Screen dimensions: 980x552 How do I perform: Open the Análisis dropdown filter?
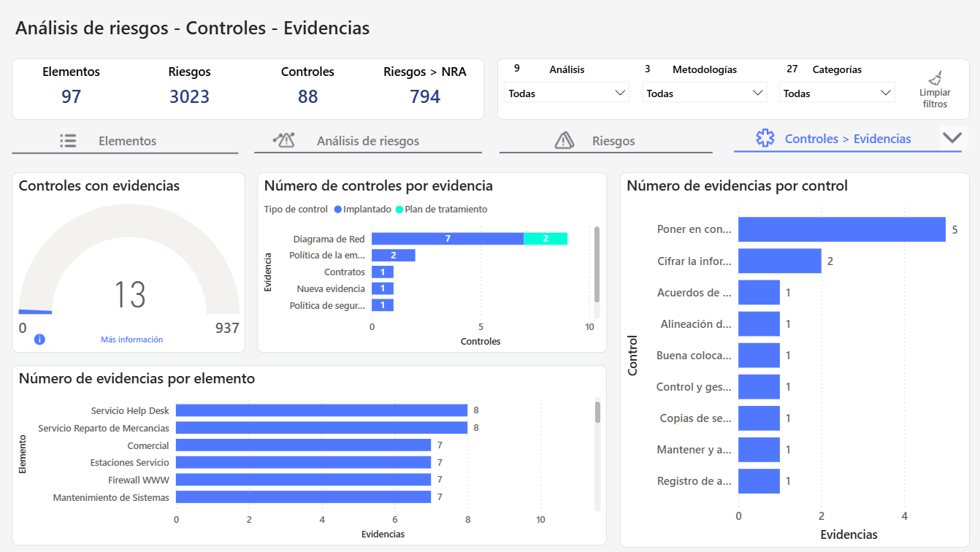tap(567, 93)
